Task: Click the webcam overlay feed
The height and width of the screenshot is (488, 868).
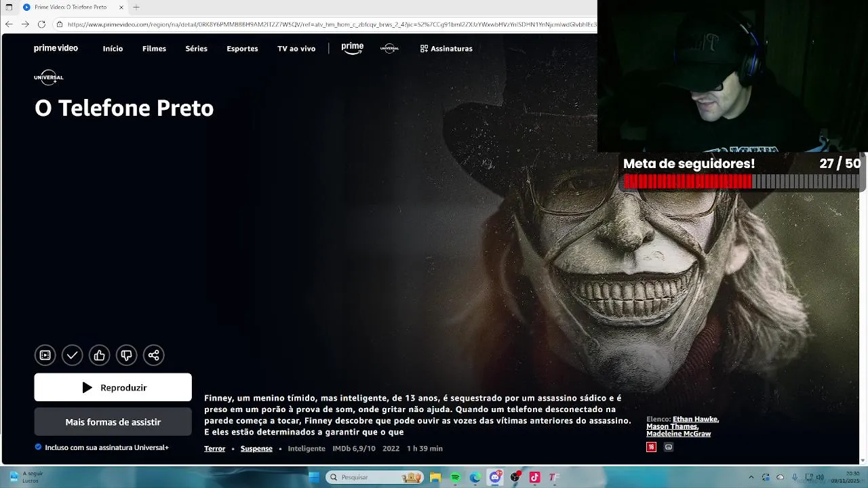Action: (x=732, y=76)
